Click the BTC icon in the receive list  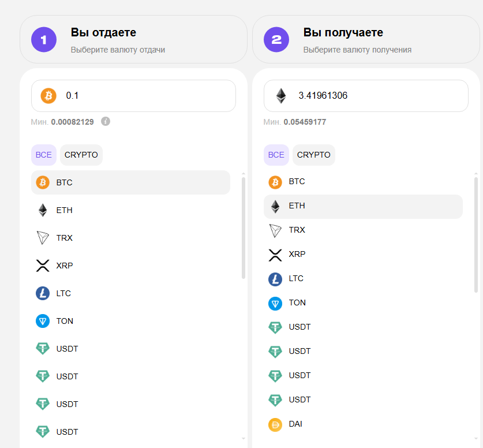(x=275, y=181)
